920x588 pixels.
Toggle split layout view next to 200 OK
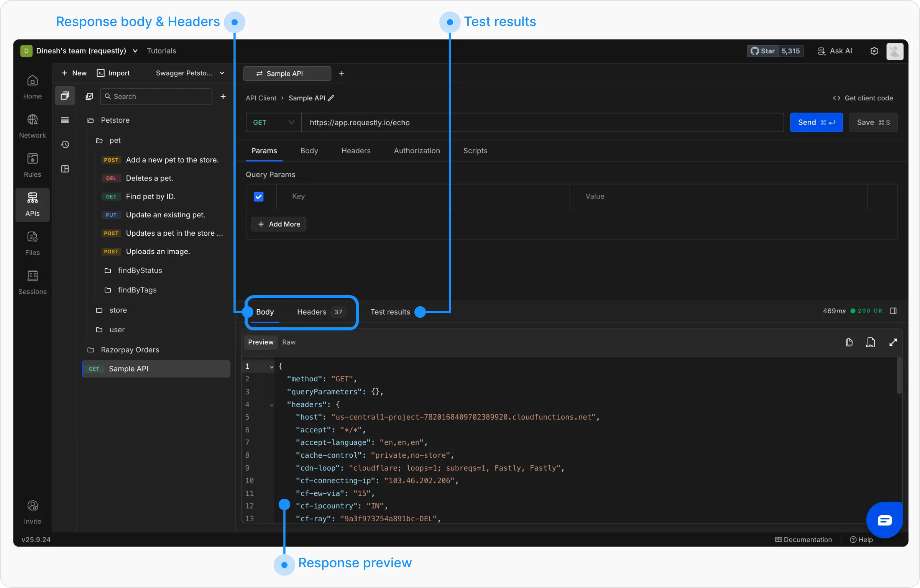(894, 311)
